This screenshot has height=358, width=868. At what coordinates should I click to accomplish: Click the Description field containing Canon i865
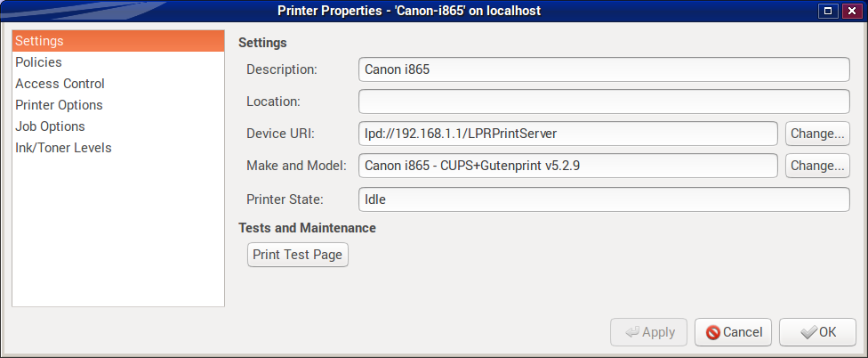coord(604,69)
